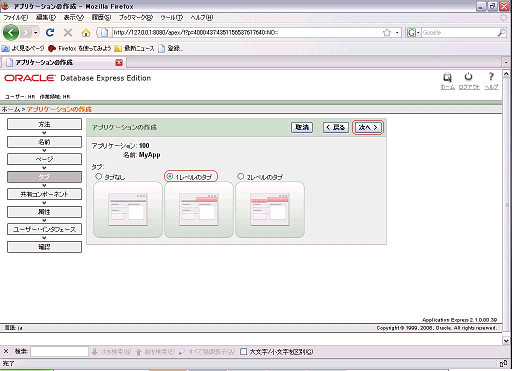Click the 確認 wizard step
This screenshot has height=371, width=512.
pyautogui.click(x=44, y=247)
